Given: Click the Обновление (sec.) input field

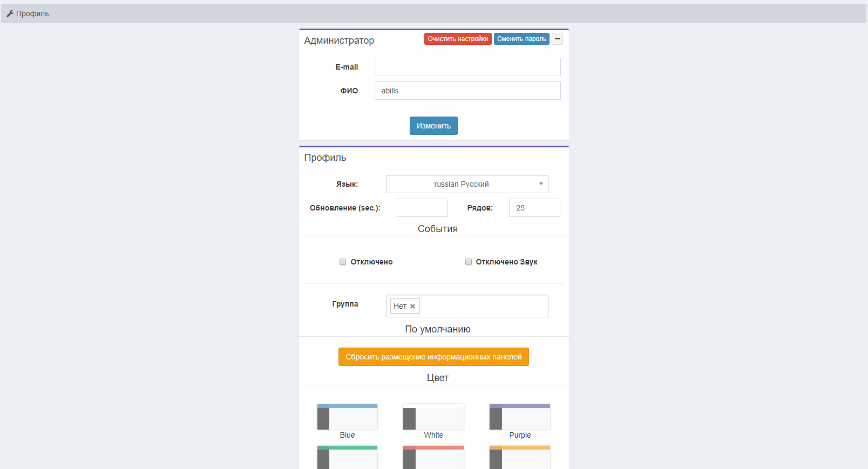Looking at the screenshot, I should point(422,208).
